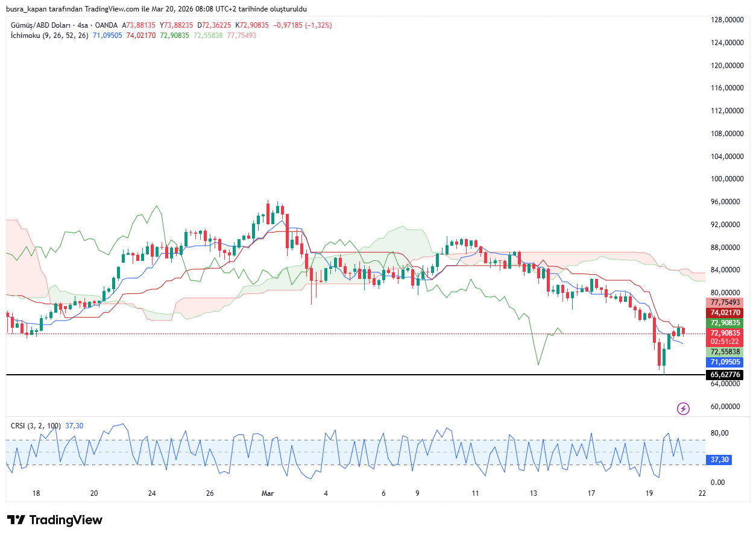The image size is (756, 538).
Task: Click the dark red 74,02170 axis tag
Action: (725, 313)
